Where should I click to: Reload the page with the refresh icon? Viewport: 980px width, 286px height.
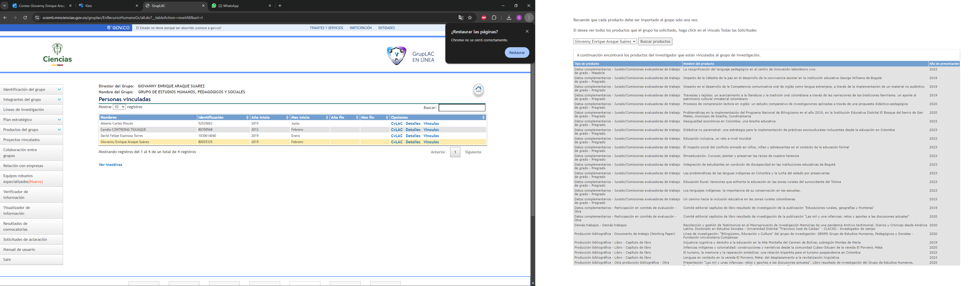(25, 18)
